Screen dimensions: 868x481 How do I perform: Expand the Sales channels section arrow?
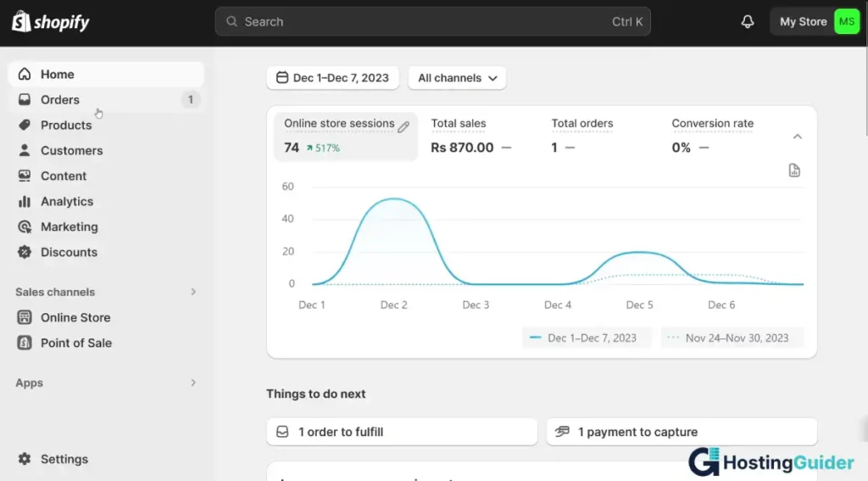tap(193, 292)
